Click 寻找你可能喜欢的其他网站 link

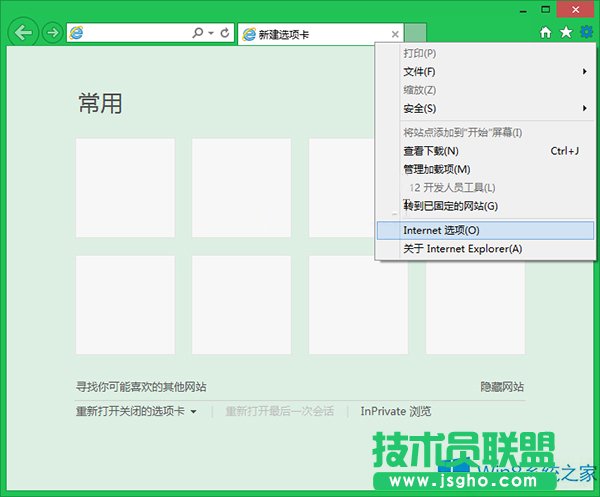click(141, 387)
